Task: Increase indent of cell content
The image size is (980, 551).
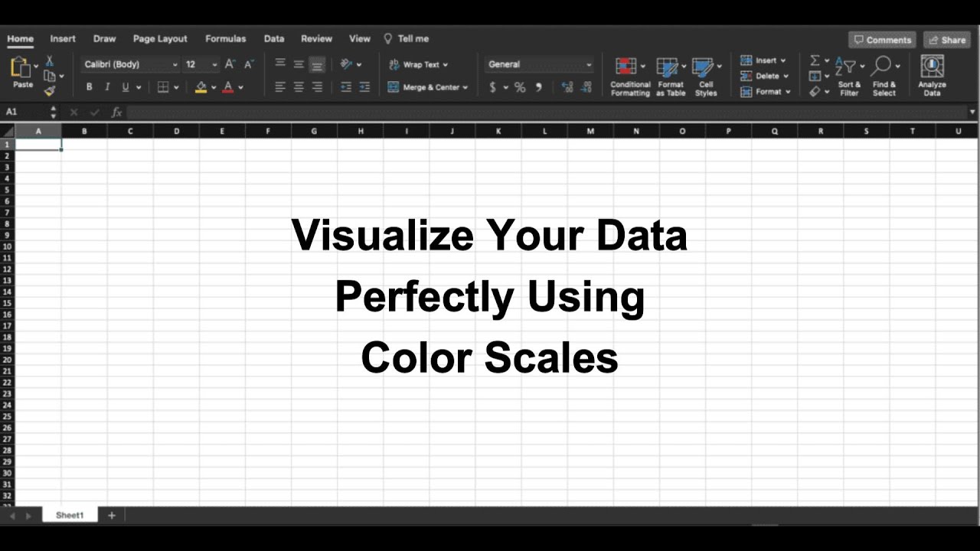Action: [364, 87]
